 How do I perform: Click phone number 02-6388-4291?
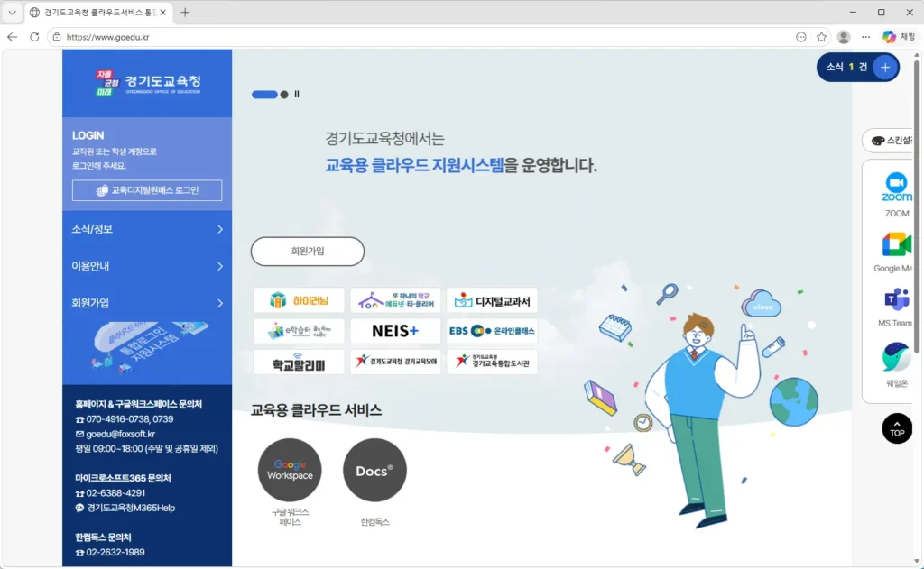[x=115, y=493]
